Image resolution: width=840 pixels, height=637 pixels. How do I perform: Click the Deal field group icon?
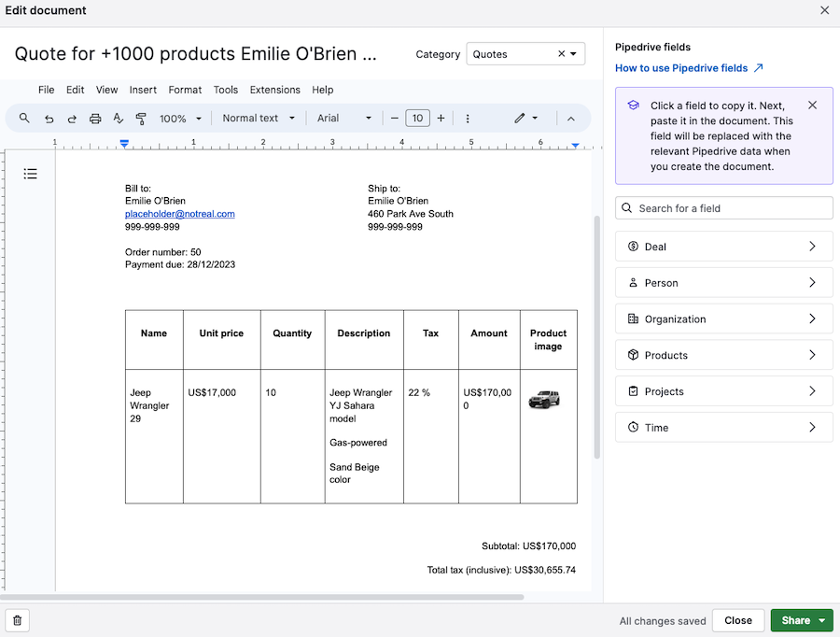tap(633, 247)
